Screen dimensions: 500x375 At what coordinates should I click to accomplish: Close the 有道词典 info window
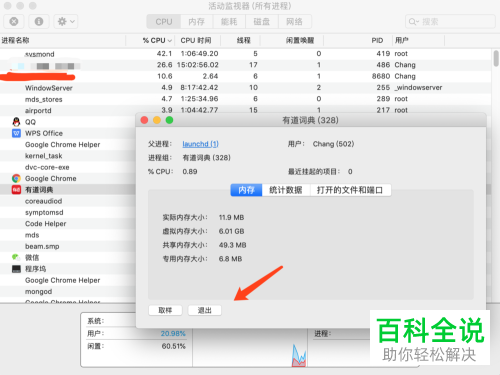144,120
